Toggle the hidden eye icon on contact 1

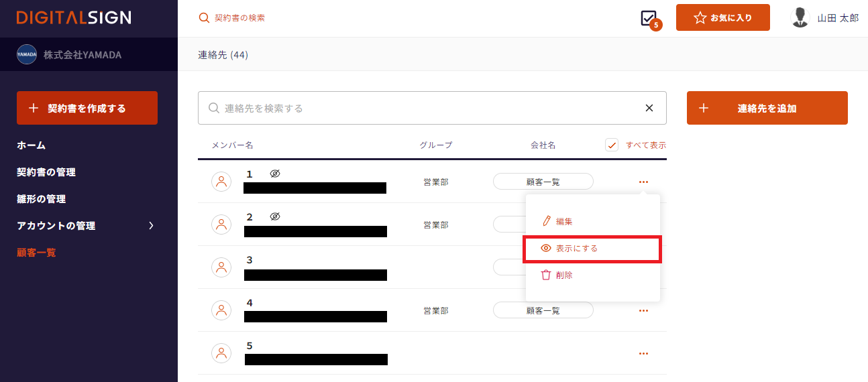[x=275, y=174]
